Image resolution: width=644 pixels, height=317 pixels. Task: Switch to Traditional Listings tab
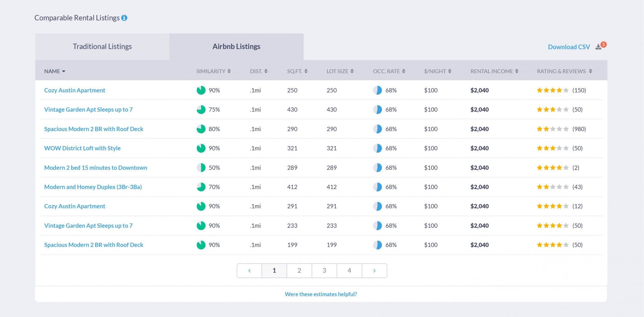click(102, 47)
